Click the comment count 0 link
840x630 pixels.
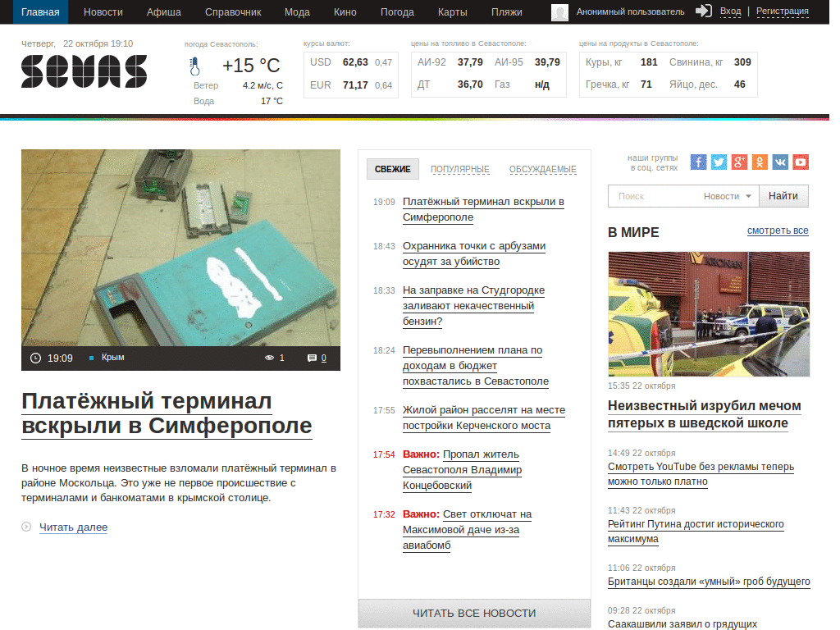pos(323,358)
